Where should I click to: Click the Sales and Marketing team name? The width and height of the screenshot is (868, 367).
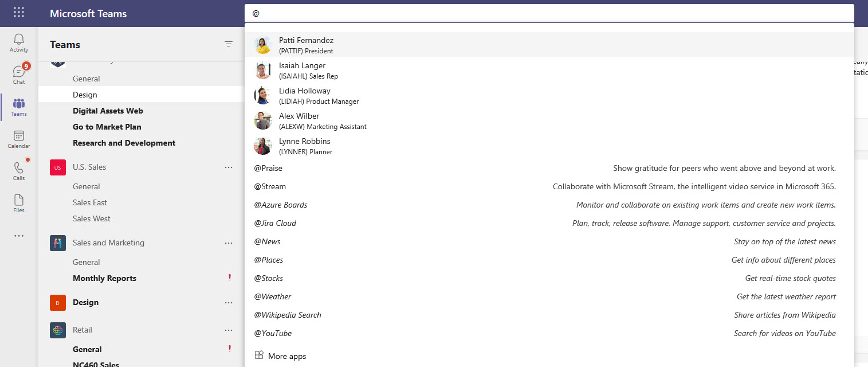pos(108,243)
